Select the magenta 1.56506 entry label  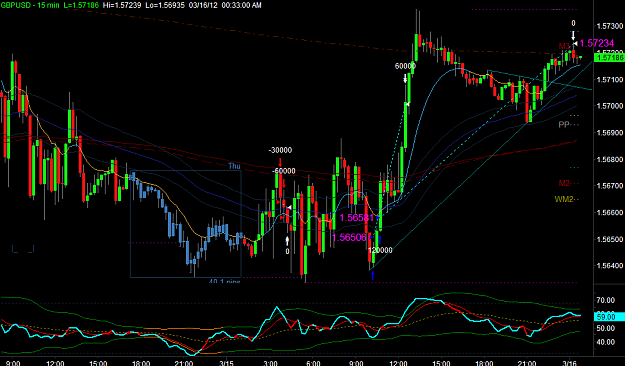[349, 238]
